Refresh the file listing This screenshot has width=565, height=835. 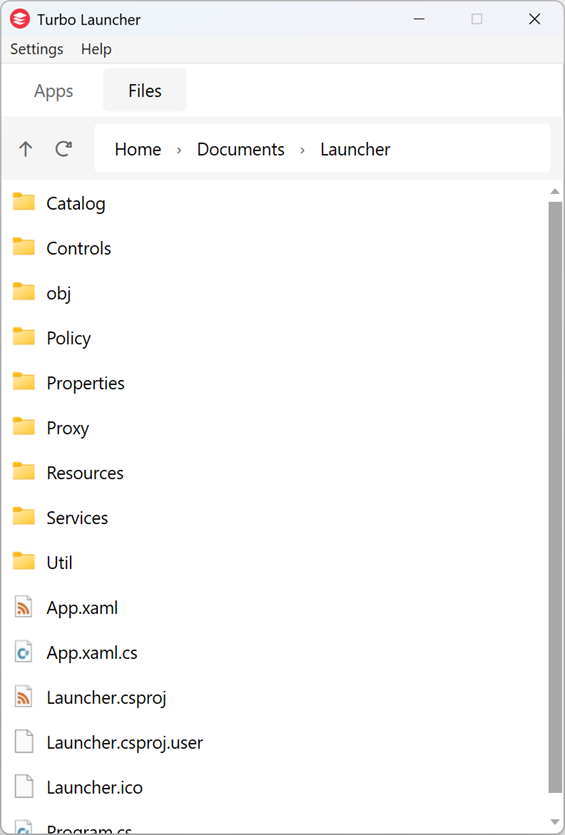(x=64, y=149)
